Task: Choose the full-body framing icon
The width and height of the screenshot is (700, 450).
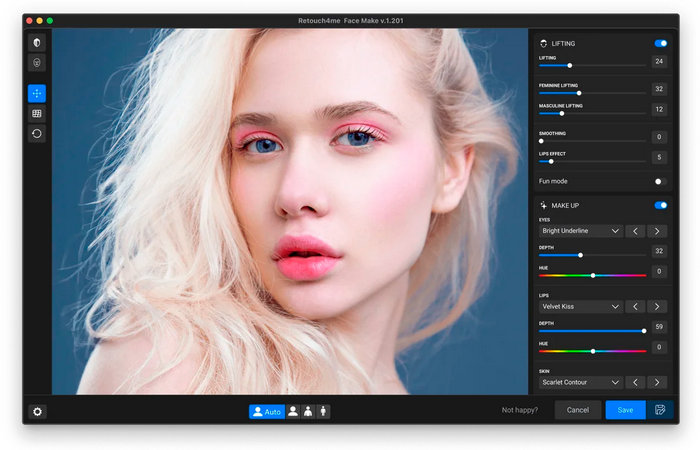Action: click(323, 412)
